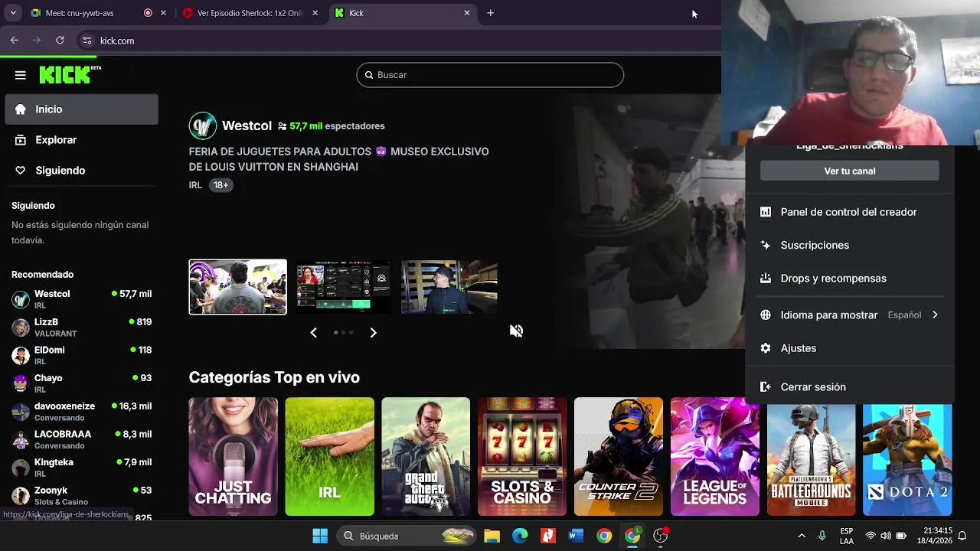
Task: Open Dota 2 category card
Action: pos(907,460)
